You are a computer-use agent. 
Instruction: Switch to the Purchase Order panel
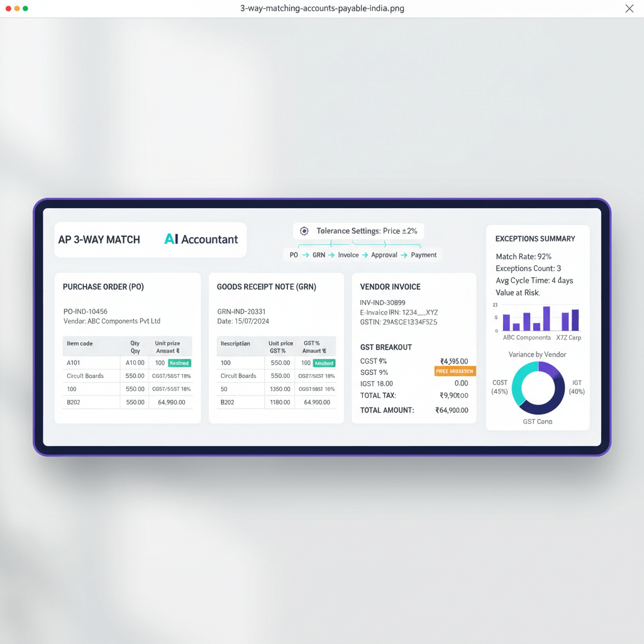[x=104, y=287]
